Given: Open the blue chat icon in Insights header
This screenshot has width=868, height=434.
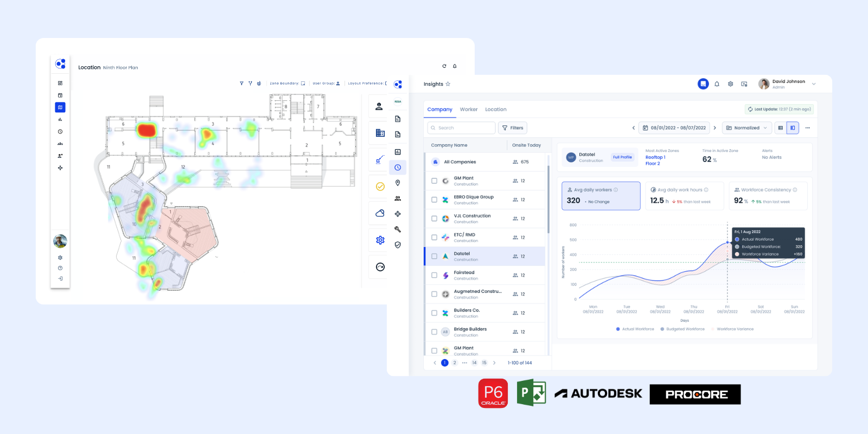Looking at the screenshot, I should coord(703,84).
